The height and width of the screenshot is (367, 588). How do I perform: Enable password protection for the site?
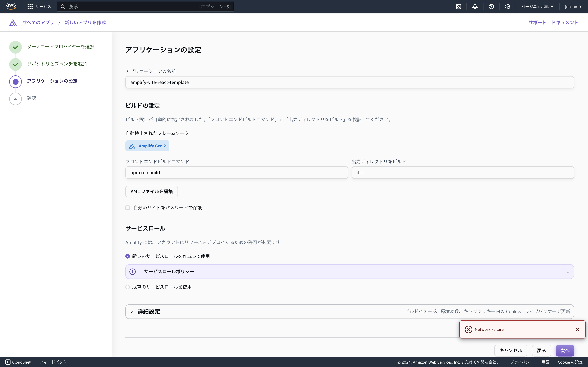pyautogui.click(x=128, y=208)
